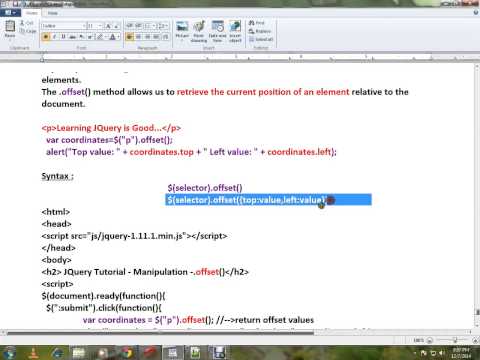Select all document text

[261, 39]
